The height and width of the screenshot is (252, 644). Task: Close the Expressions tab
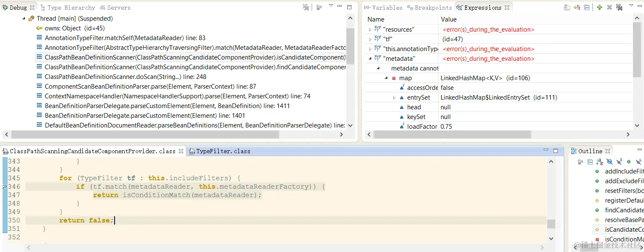point(507,8)
